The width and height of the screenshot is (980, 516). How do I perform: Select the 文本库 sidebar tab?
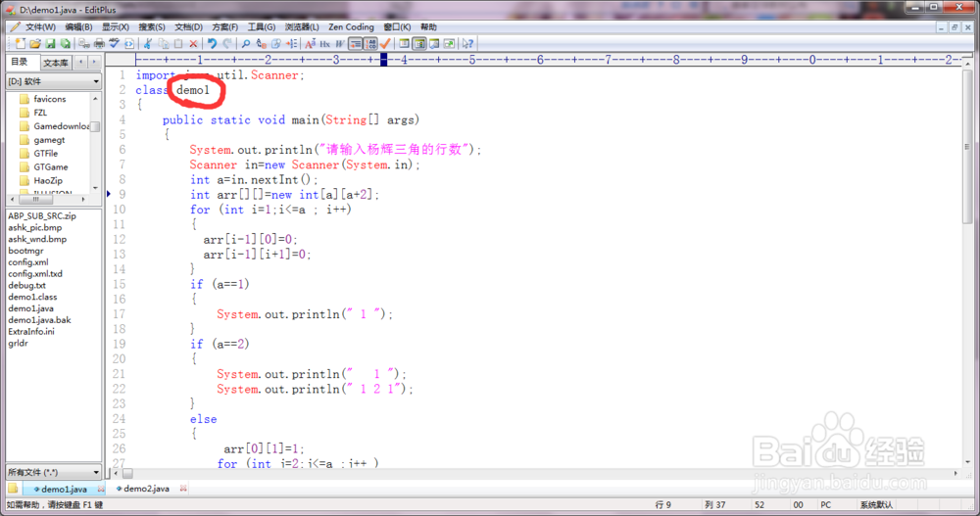[x=56, y=63]
